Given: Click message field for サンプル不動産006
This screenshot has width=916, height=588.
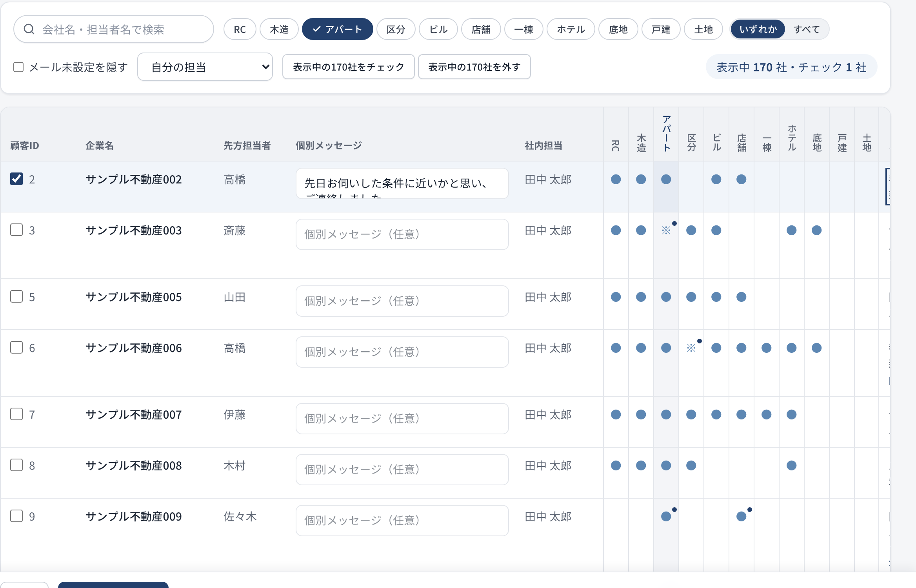Looking at the screenshot, I should click(402, 352).
